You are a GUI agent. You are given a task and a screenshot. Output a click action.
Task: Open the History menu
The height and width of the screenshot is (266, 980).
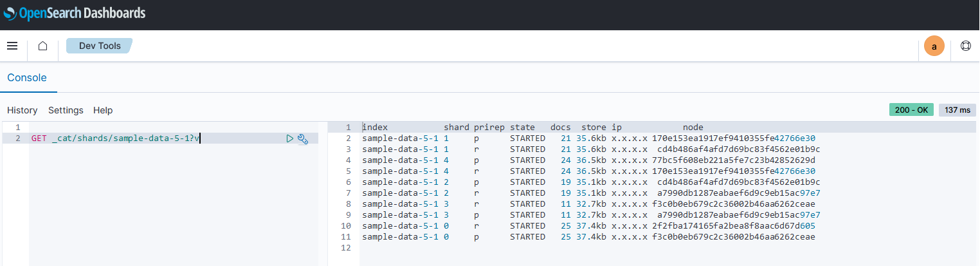coord(23,110)
